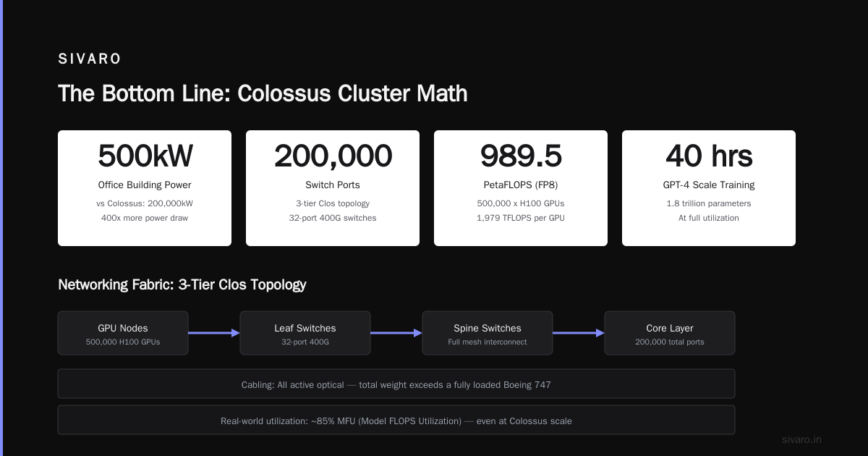Select the 200,000 Switch Ports card

coord(333,188)
